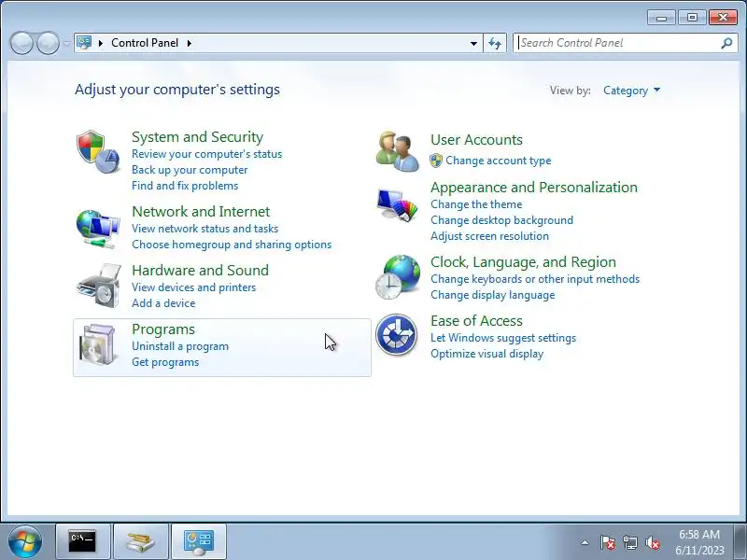Open Find and fix problems

[x=185, y=185]
